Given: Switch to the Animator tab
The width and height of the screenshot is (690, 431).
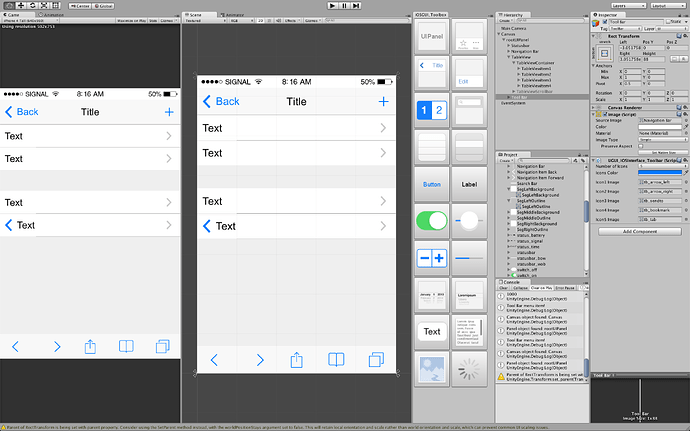Looking at the screenshot, I should (233, 15).
